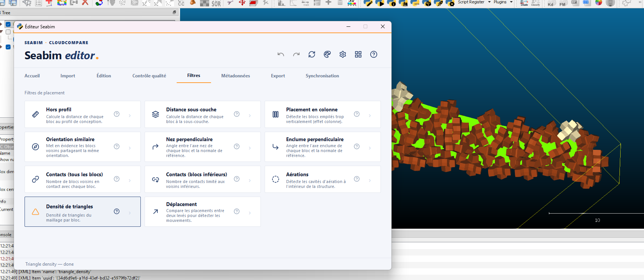The image size is (644, 280).
Task: Show help for Déplacement filter
Action: [x=237, y=211]
